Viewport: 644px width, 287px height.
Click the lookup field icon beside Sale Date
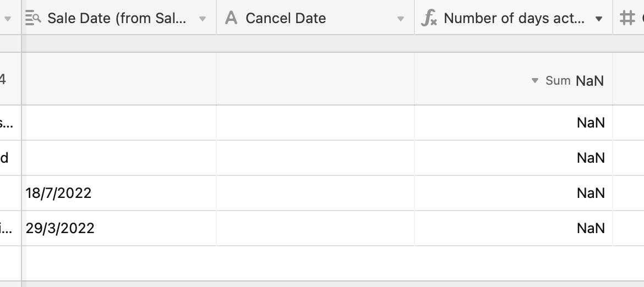click(x=33, y=18)
